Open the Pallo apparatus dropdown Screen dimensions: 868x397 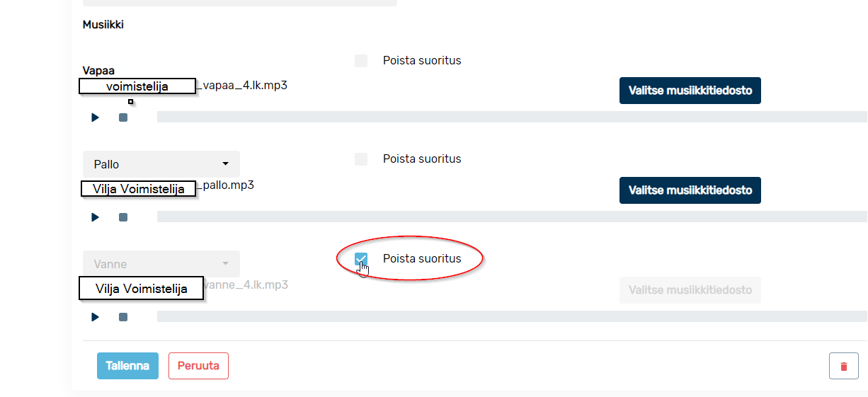[161, 164]
